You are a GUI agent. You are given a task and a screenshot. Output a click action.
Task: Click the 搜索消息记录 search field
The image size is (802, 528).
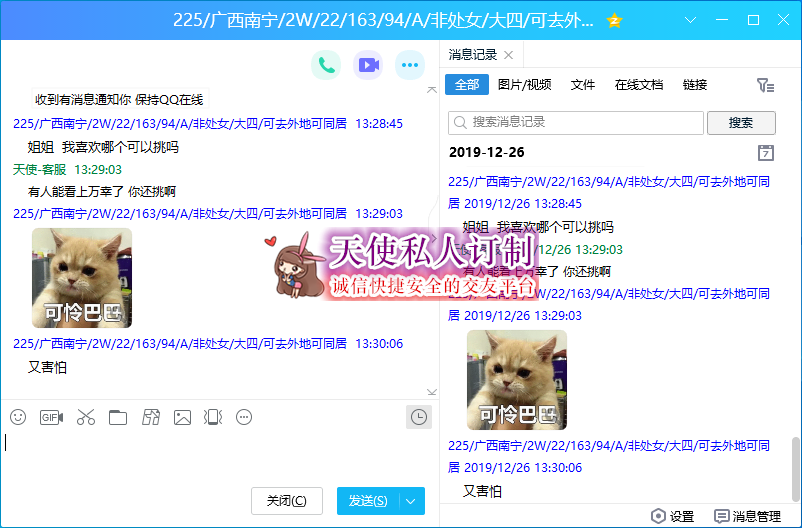click(576, 122)
